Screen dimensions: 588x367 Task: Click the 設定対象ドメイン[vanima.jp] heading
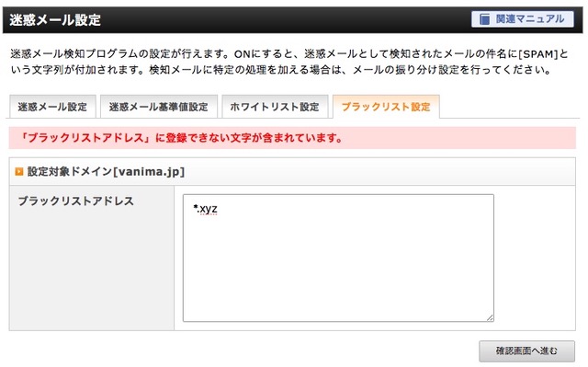tap(106, 172)
